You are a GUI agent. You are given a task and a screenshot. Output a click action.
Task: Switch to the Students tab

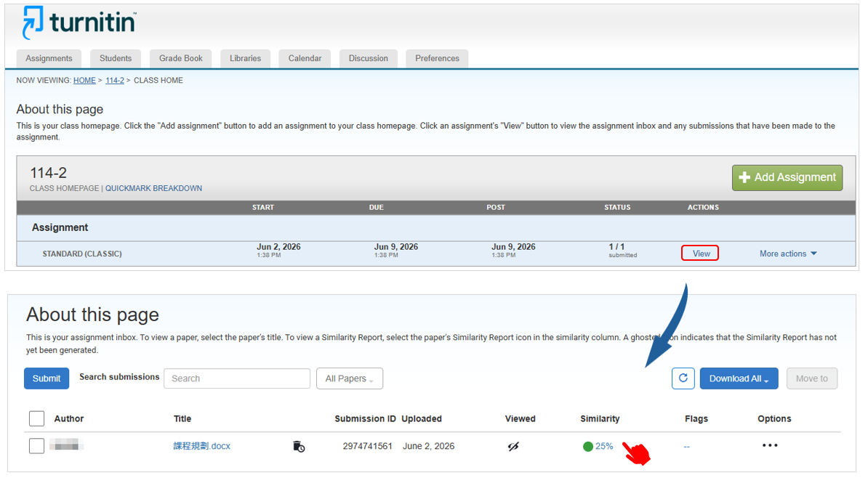[116, 59]
